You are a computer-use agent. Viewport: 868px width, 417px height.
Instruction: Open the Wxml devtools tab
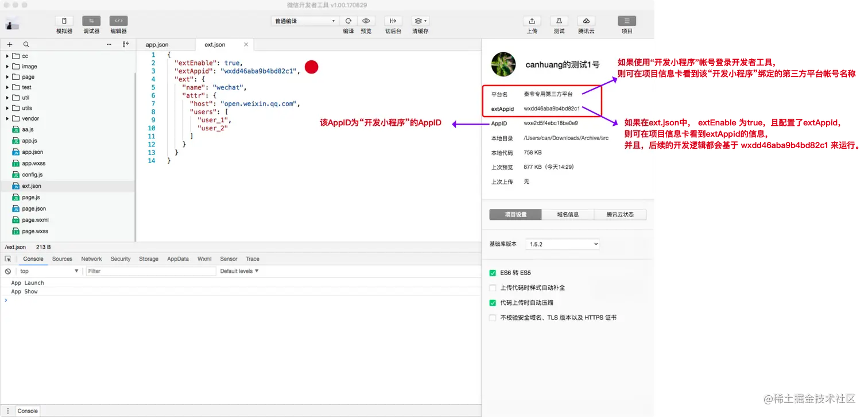coord(204,259)
